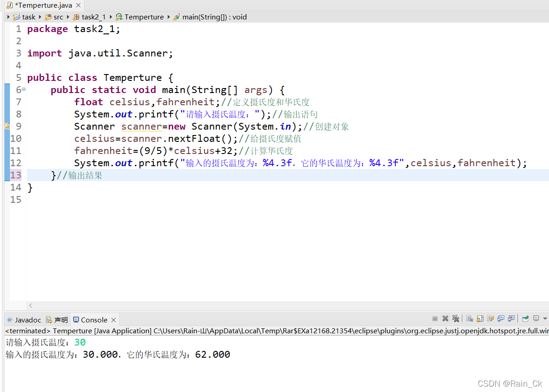This screenshot has width=549, height=392.
Task: Expand the breadcrumb arrow before main(String[])
Action: (x=169, y=17)
